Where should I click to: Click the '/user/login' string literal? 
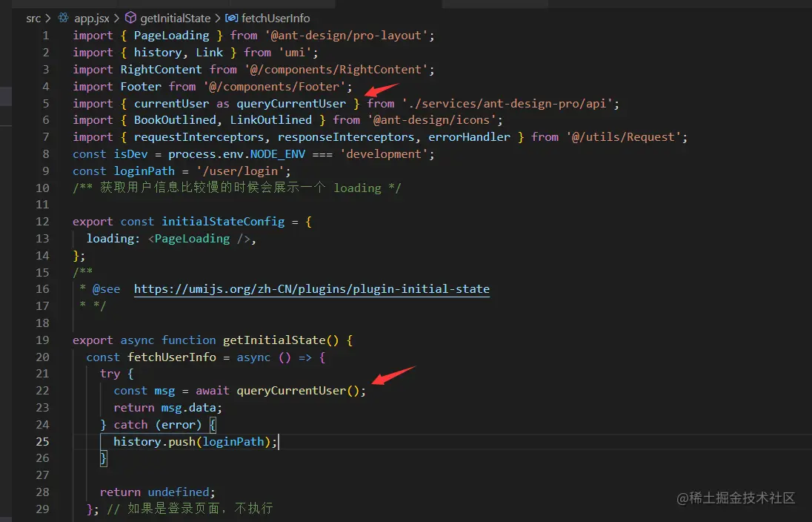[x=240, y=171]
